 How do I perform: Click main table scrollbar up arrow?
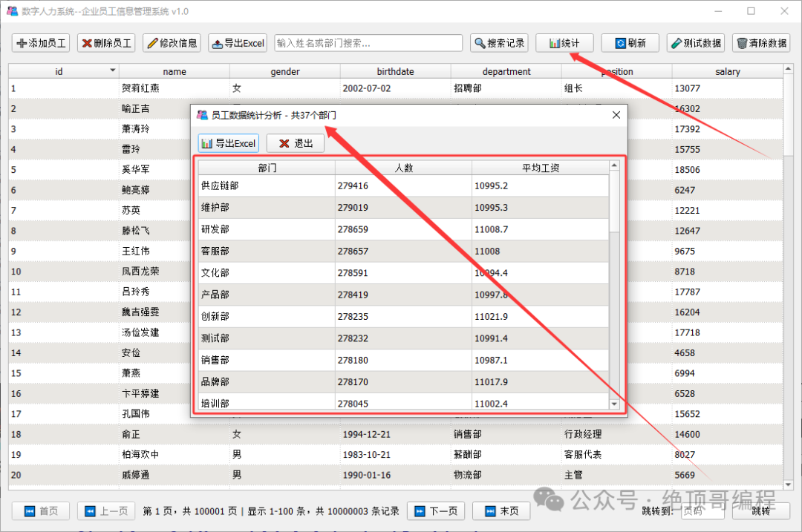[788, 68]
